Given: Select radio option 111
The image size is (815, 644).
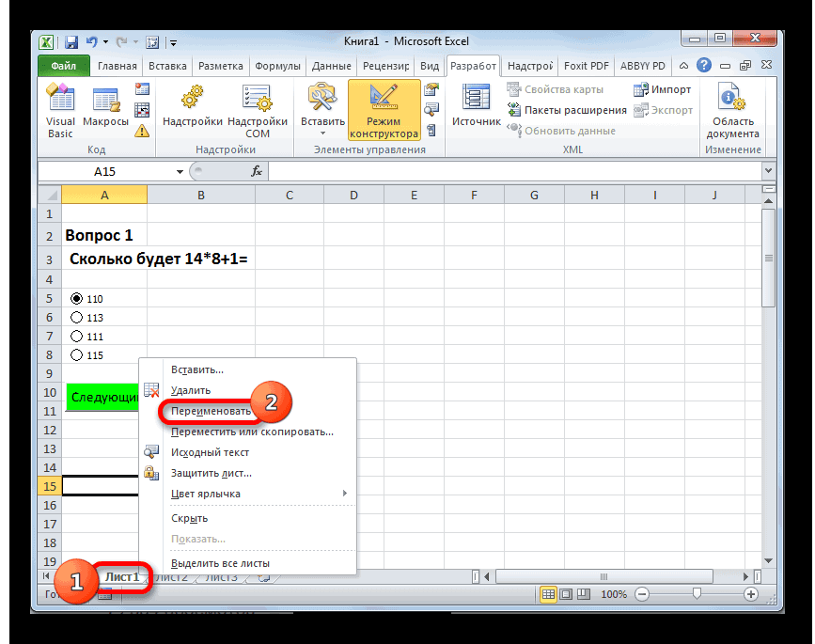Looking at the screenshot, I should tap(76, 336).
